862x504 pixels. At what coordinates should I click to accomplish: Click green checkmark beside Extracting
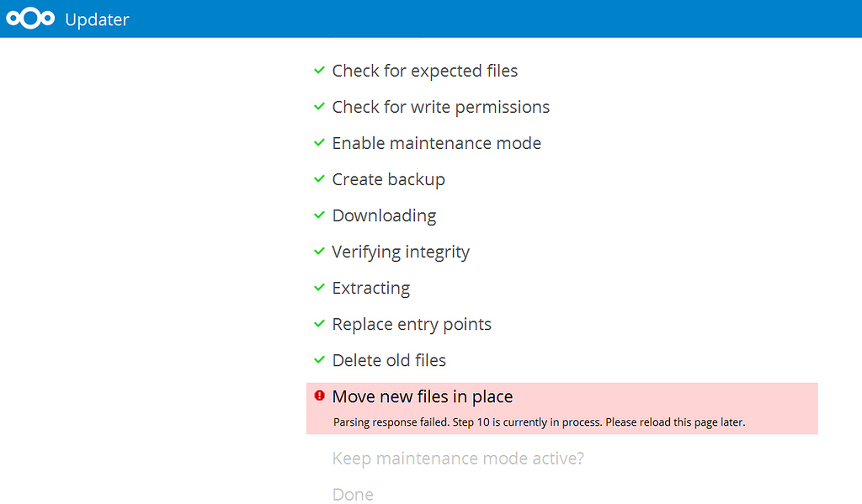click(x=319, y=288)
